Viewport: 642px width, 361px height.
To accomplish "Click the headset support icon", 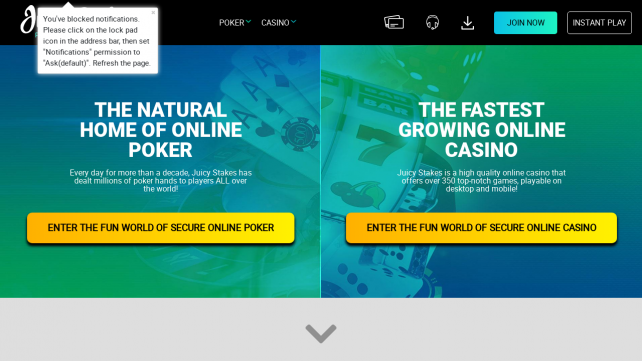I will (432, 23).
